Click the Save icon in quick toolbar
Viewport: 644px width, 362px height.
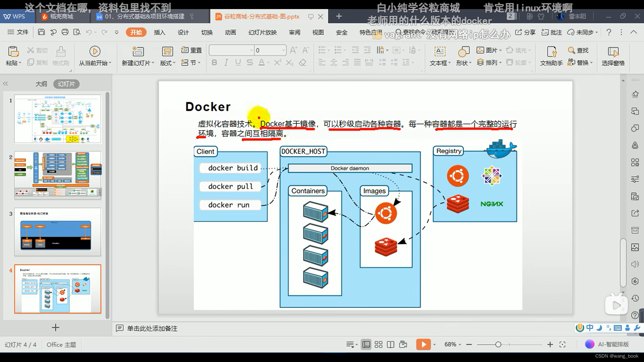tap(41, 32)
